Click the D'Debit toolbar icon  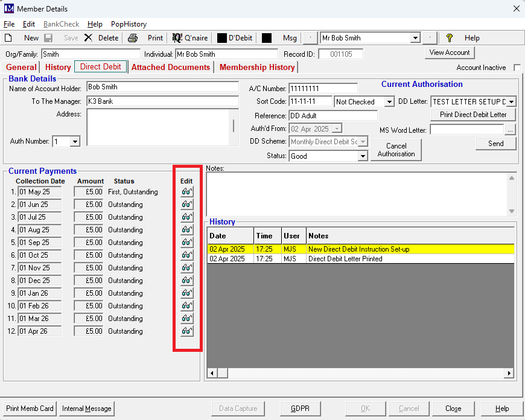(222, 38)
